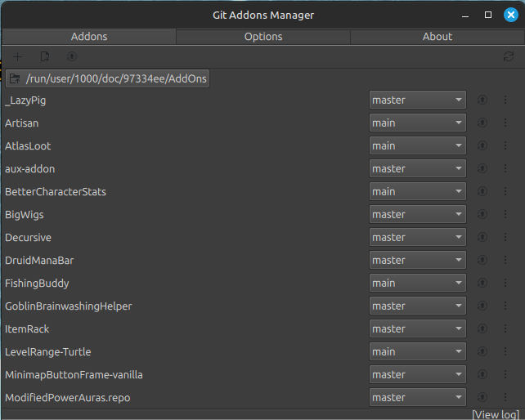Image resolution: width=525 pixels, height=420 pixels.
Task: Click the refresh icon in the toolbar
Action: click(509, 56)
